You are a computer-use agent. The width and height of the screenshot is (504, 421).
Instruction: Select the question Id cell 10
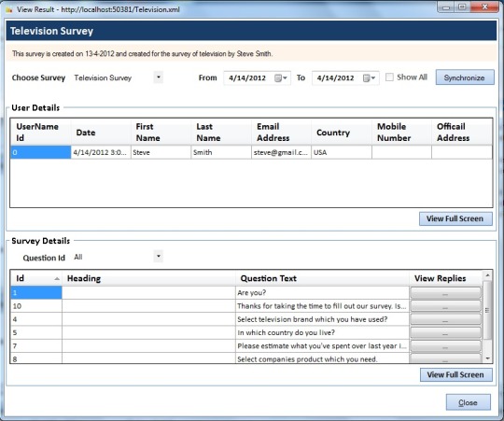[x=36, y=306]
